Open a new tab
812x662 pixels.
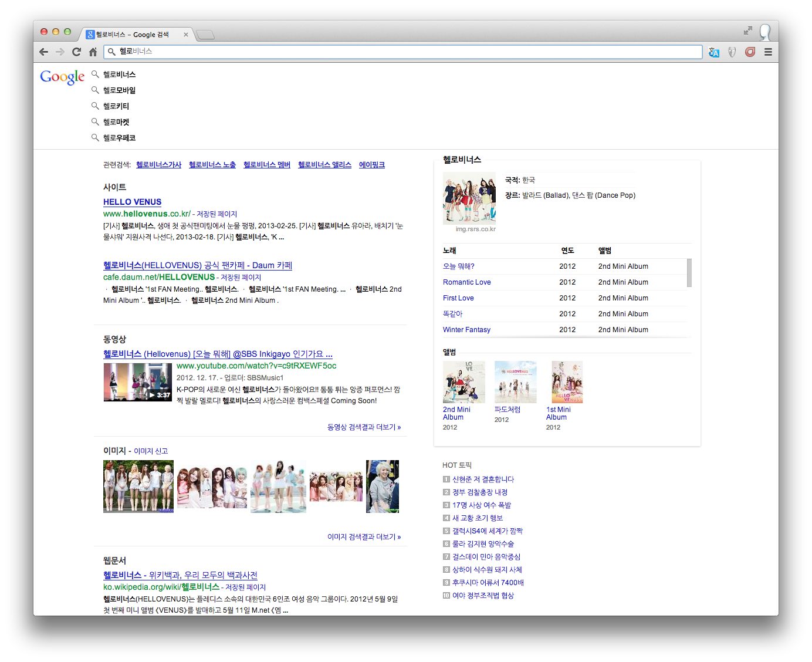[205, 35]
